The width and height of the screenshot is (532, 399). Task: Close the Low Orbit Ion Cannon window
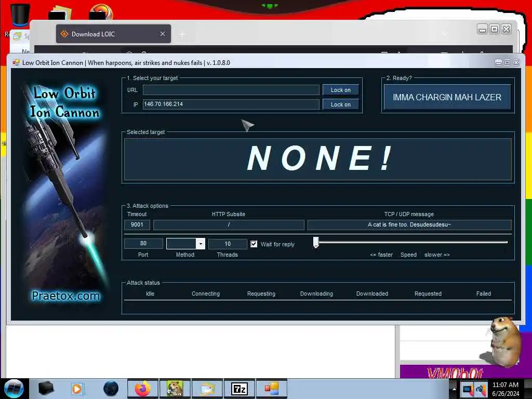point(516,62)
